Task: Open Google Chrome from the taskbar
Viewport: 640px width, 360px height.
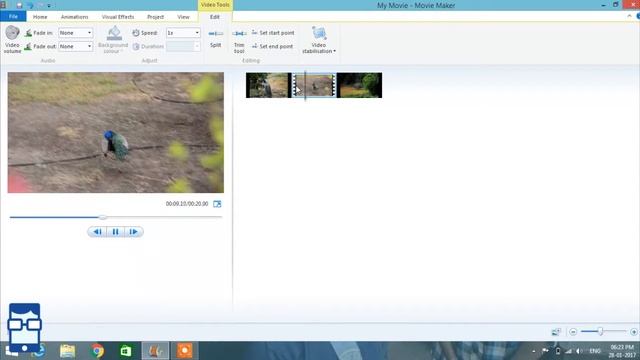Action: coord(97,351)
